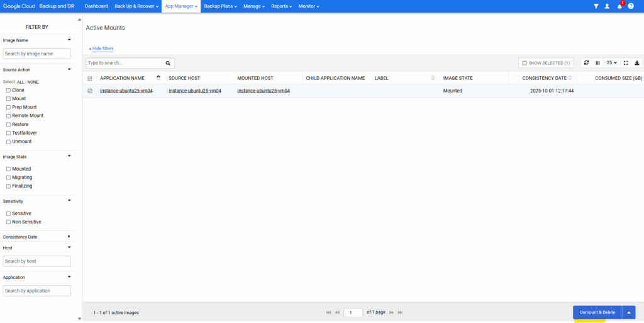Open instance-ubuntu25-vm04 source host link
644x323 pixels.
tap(195, 91)
